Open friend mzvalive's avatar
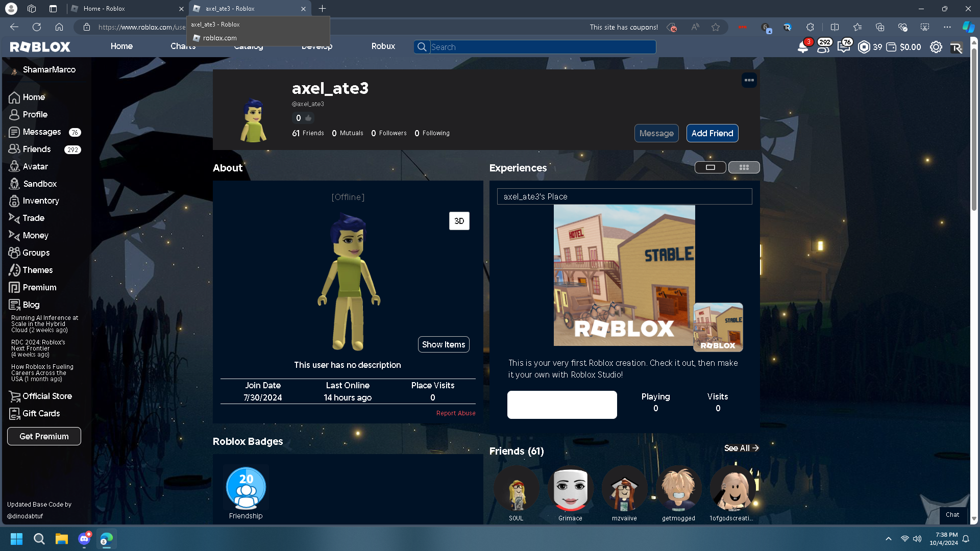 [624, 489]
